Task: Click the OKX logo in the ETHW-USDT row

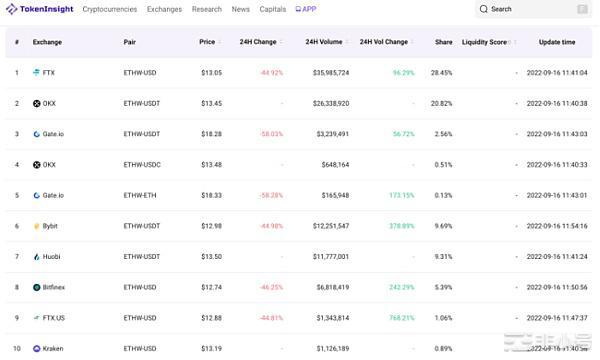Action: (x=37, y=103)
